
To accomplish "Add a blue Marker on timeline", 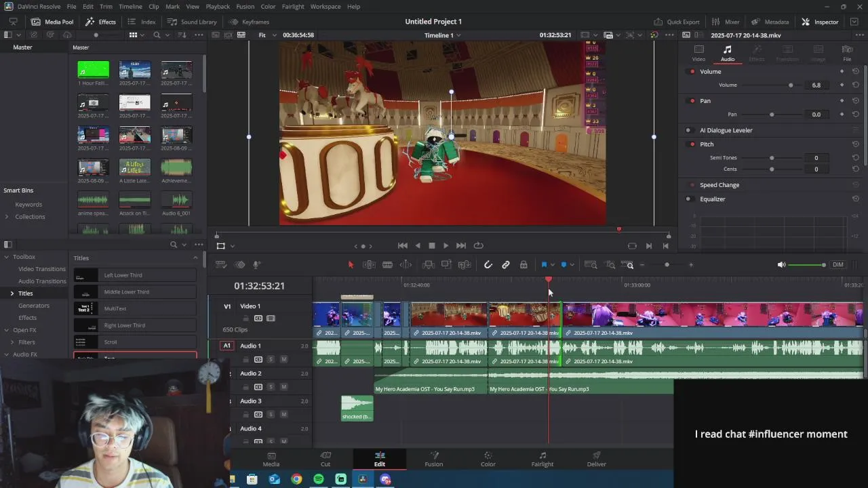I will click(x=564, y=265).
